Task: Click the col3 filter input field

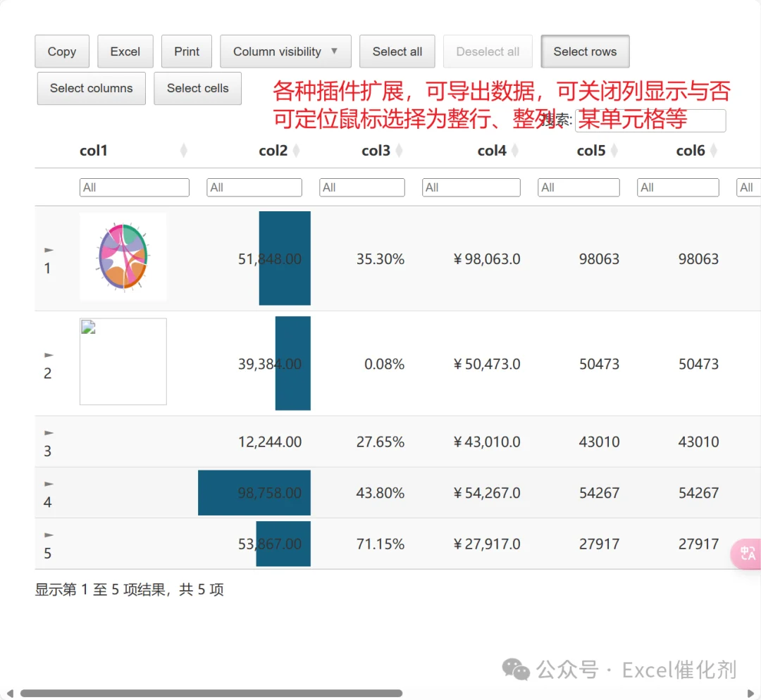Action: pyautogui.click(x=362, y=188)
